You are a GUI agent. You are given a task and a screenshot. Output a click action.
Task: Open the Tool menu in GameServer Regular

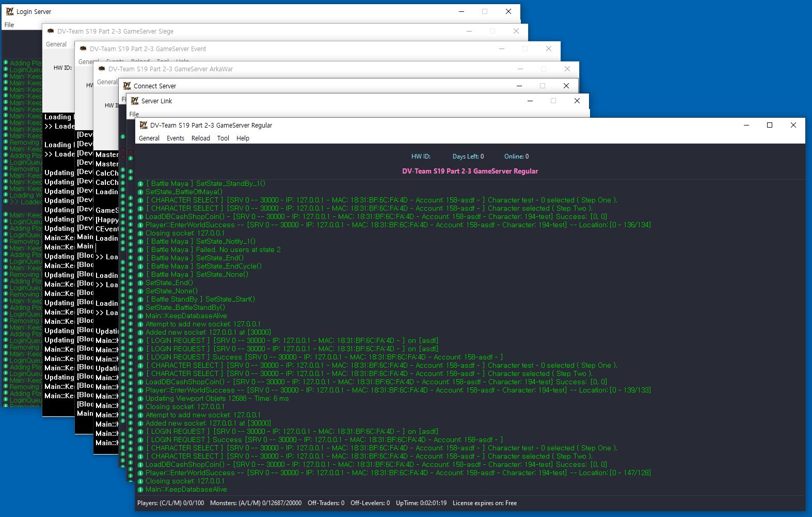tap(223, 138)
